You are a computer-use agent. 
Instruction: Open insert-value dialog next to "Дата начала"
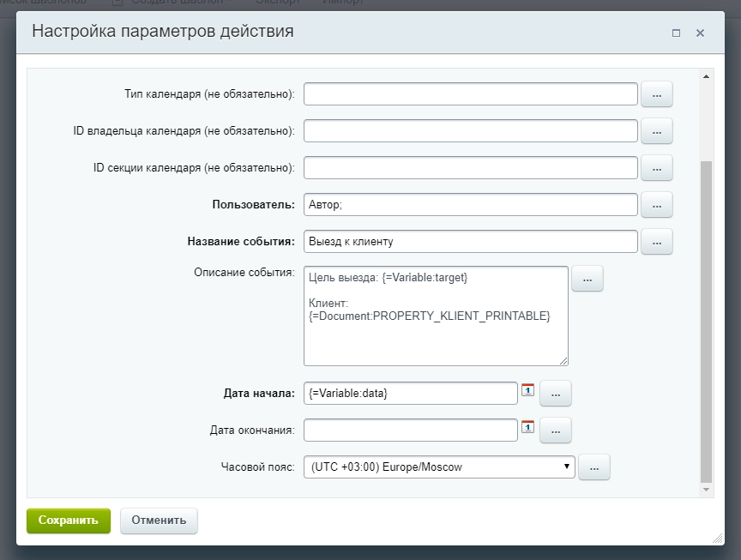pyautogui.click(x=556, y=393)
